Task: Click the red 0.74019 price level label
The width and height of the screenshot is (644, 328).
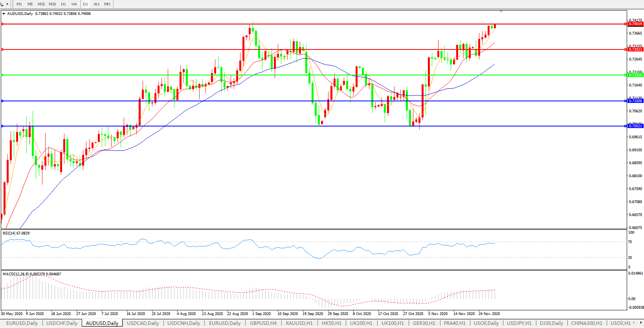Action: pos(635,24)
